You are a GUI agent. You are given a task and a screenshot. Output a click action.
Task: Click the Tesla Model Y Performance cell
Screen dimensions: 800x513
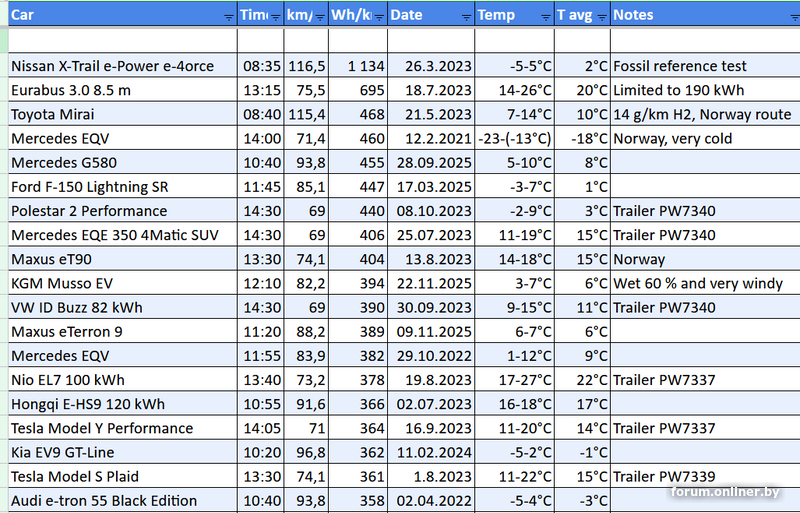point(123,428)
